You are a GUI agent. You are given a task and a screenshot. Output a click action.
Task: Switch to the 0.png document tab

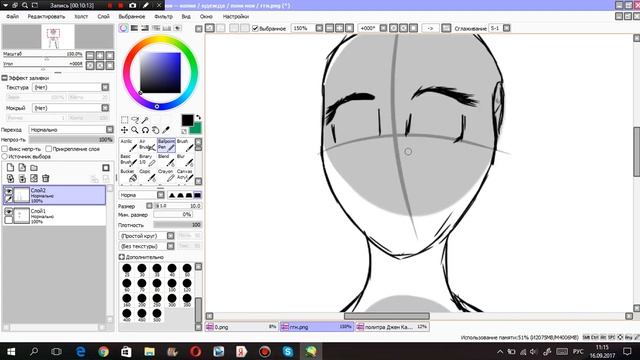tap(242, 327)
